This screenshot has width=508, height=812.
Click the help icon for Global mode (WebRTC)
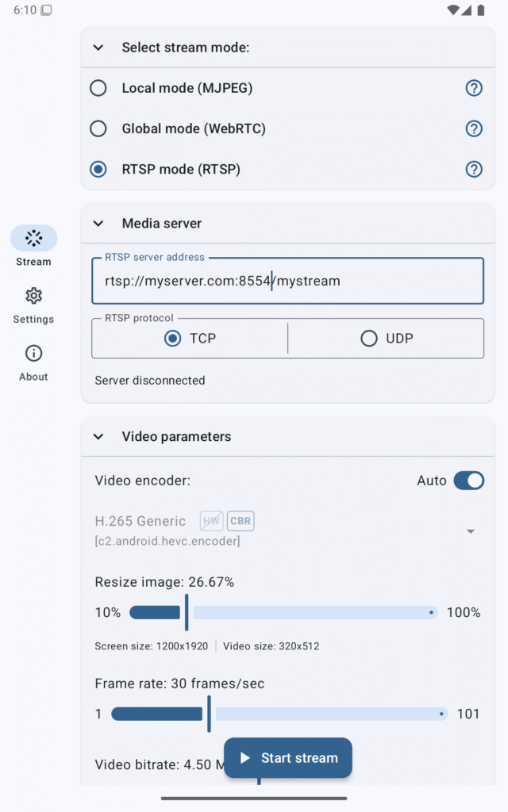[x=474, y=128]
